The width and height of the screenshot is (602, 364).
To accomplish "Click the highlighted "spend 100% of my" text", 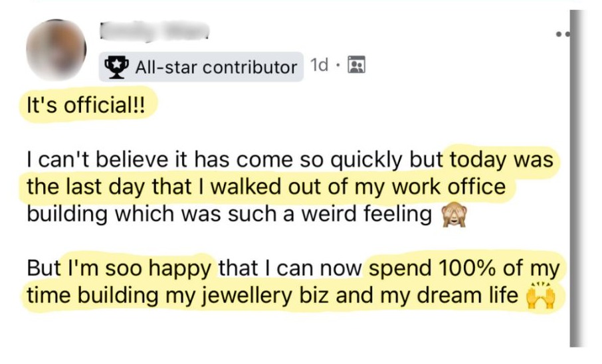I will [464, 268].
